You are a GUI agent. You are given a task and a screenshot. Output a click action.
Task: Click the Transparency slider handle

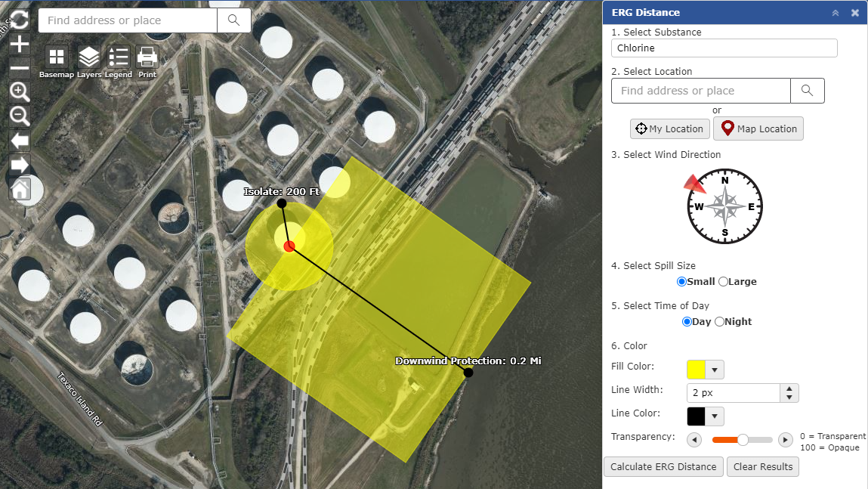click(743, 440)
